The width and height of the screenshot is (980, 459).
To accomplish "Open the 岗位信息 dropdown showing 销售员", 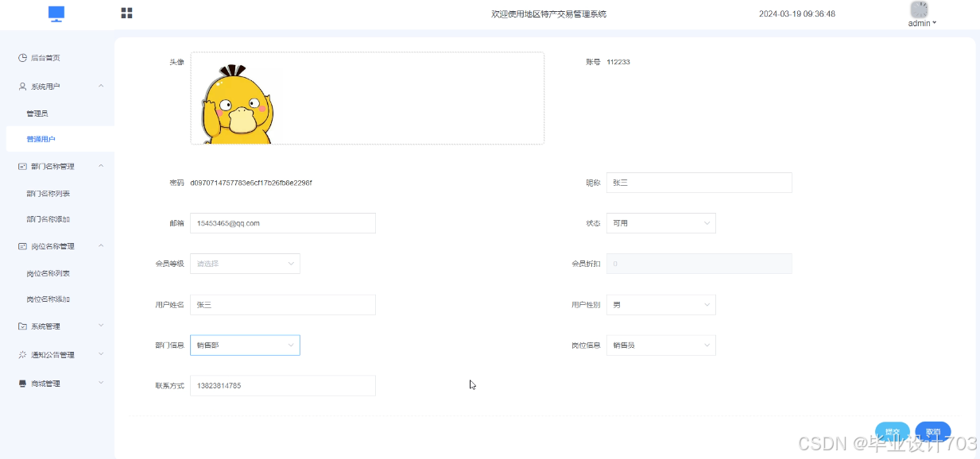I will click(661, 345).
